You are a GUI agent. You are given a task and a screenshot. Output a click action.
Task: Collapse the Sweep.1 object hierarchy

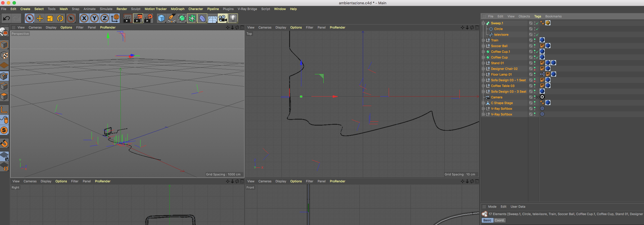point(483,23)
